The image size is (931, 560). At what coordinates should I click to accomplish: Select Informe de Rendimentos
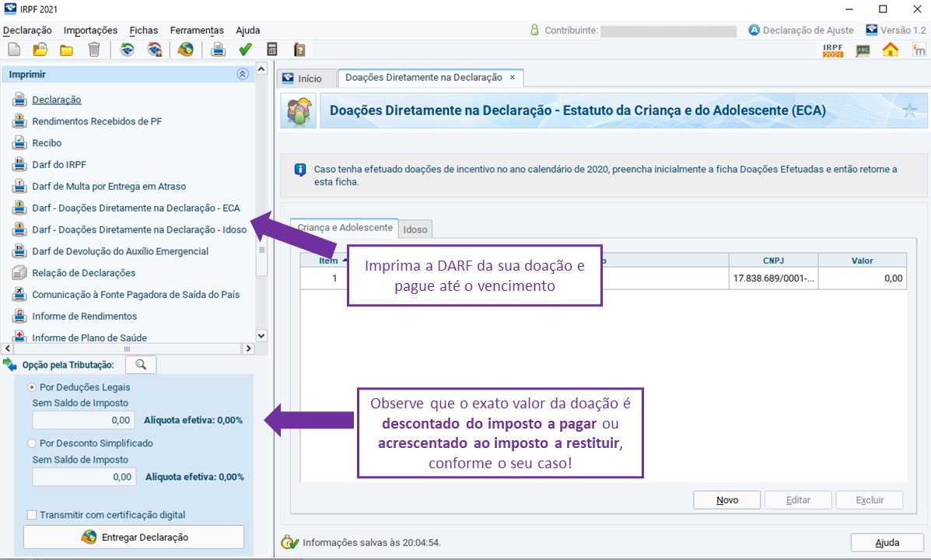click(84, 317)
